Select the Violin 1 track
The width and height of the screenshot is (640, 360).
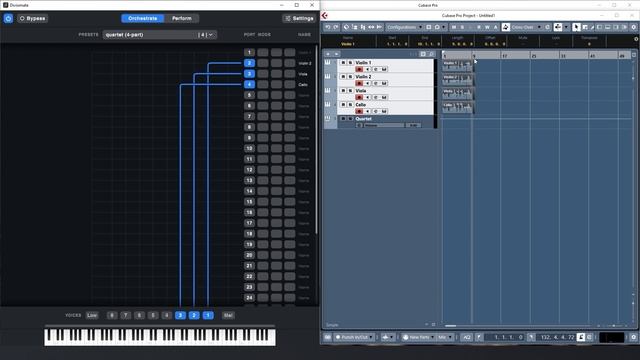[x=386, y=66]
